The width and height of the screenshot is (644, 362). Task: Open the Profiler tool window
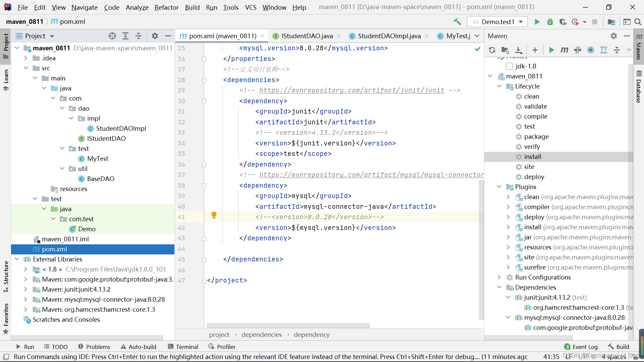click(222, 347)
